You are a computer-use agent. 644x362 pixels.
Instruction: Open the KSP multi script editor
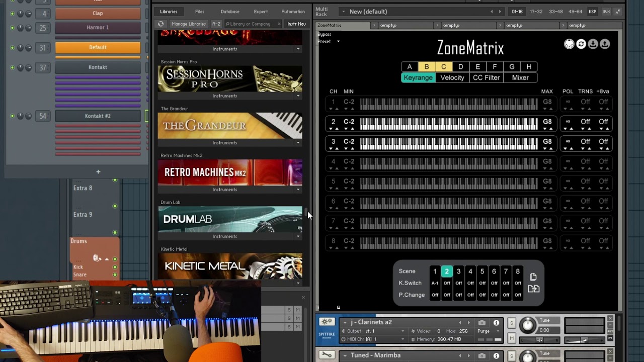pyautogui.click(x=592, y=12)
